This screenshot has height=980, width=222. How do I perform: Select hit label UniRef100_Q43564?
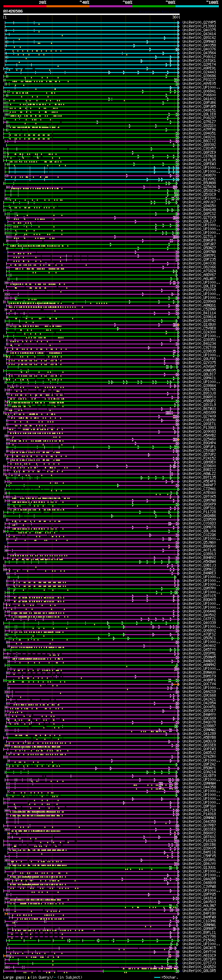coord(199,53)
